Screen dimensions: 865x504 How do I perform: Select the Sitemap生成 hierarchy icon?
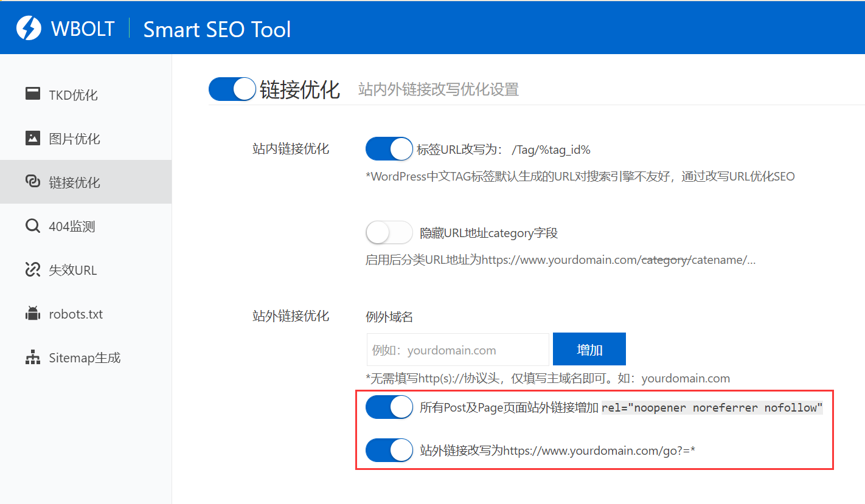click(x=33, y=357)
